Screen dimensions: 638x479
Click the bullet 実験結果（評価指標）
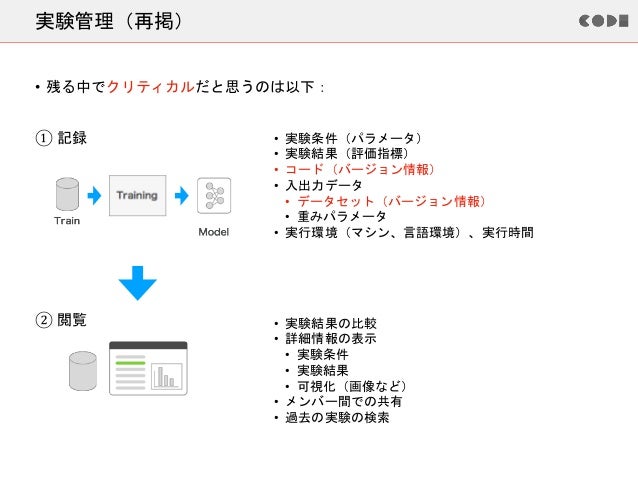tap(347, 153)
